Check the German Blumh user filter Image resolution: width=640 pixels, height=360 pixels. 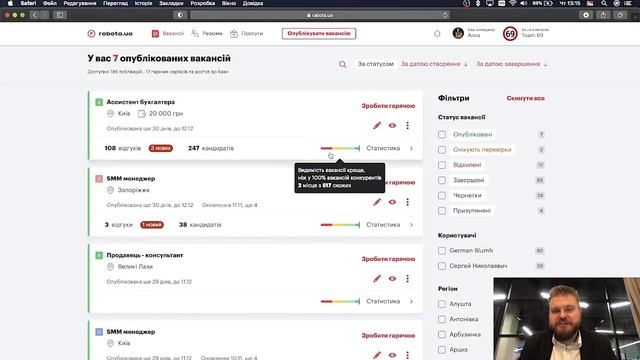coord(442,251)
